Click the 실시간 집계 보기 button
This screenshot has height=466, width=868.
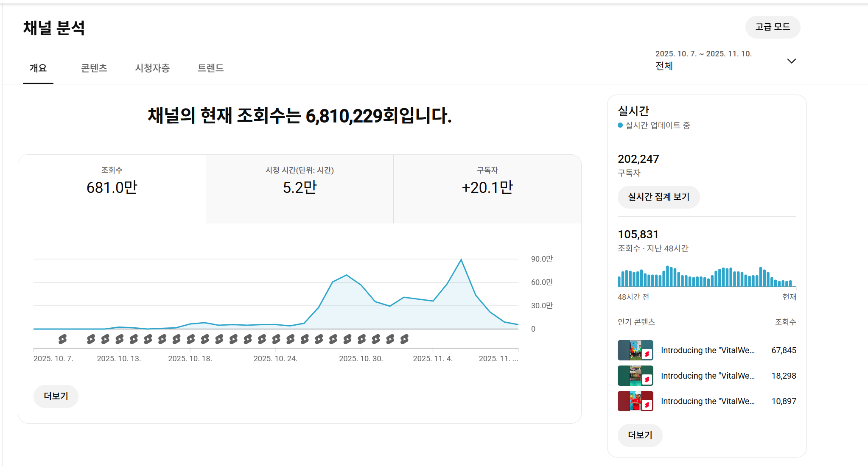point(658,197)
